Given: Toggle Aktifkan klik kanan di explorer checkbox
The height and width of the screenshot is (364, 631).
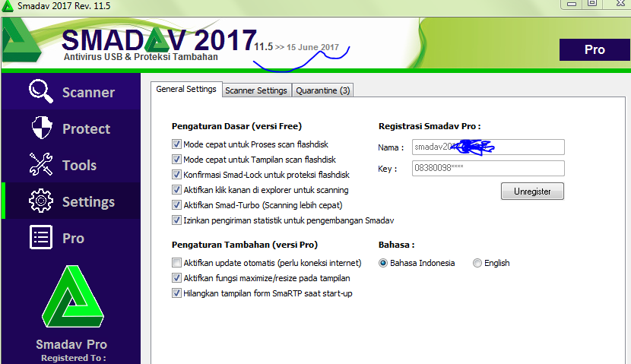Looking at the screenshot, I should click(x=176, y=190).
